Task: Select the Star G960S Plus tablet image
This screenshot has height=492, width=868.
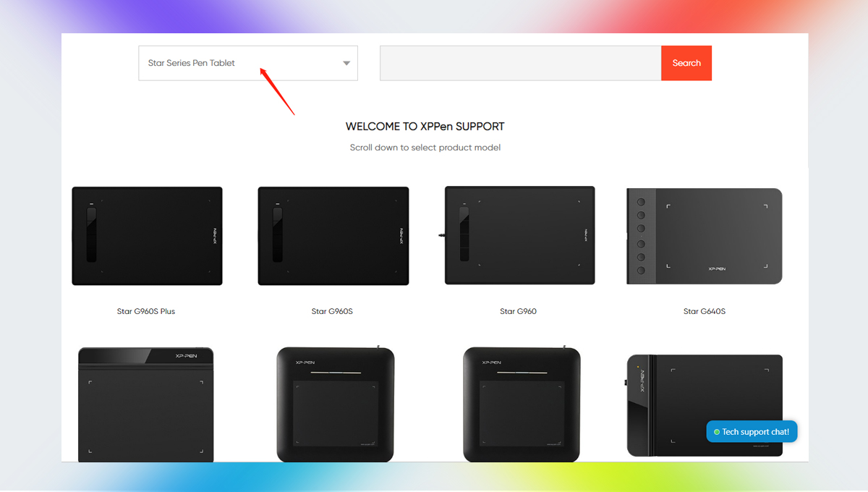Action: point(147,236)
